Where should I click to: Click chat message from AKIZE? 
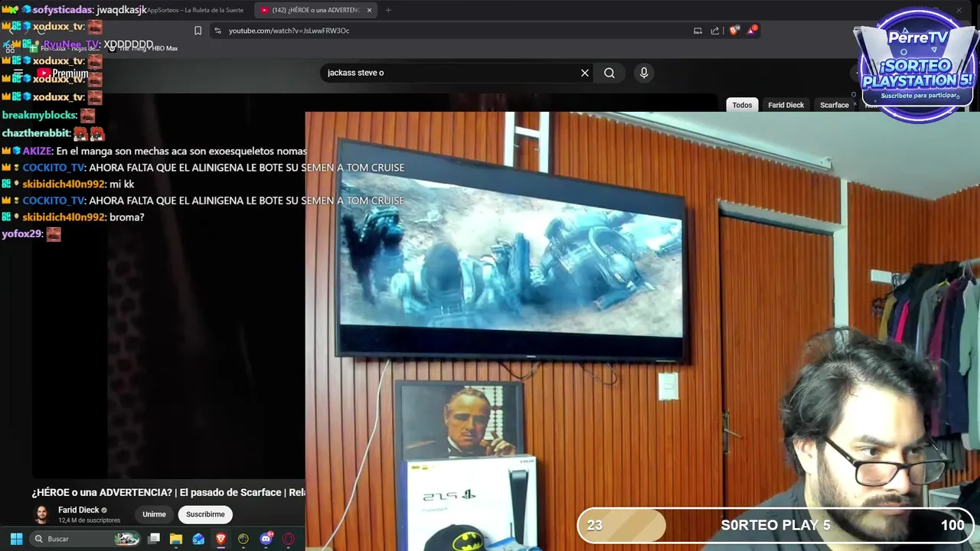(x=155, y=151)
